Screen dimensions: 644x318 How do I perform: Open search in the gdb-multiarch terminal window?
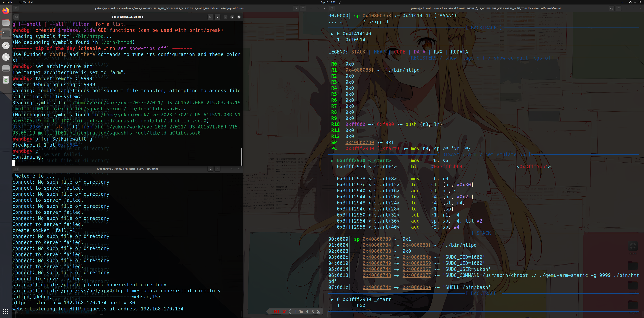tap(210, 17)
